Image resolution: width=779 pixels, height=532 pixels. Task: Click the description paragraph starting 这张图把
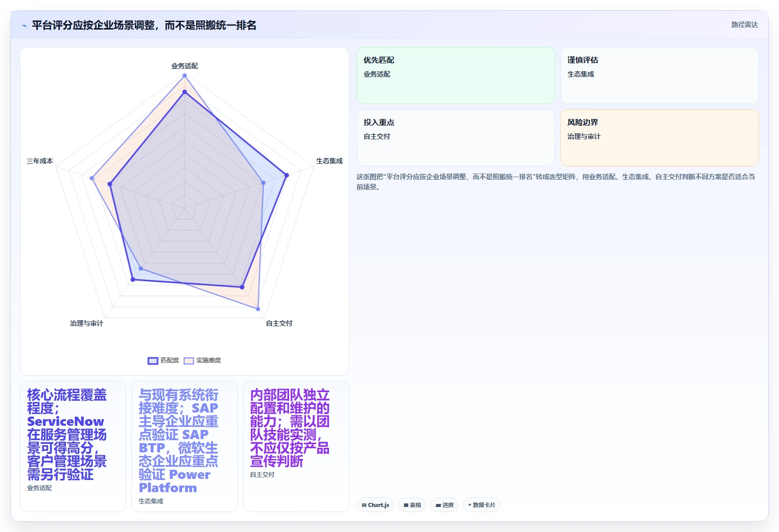(556, 182)
